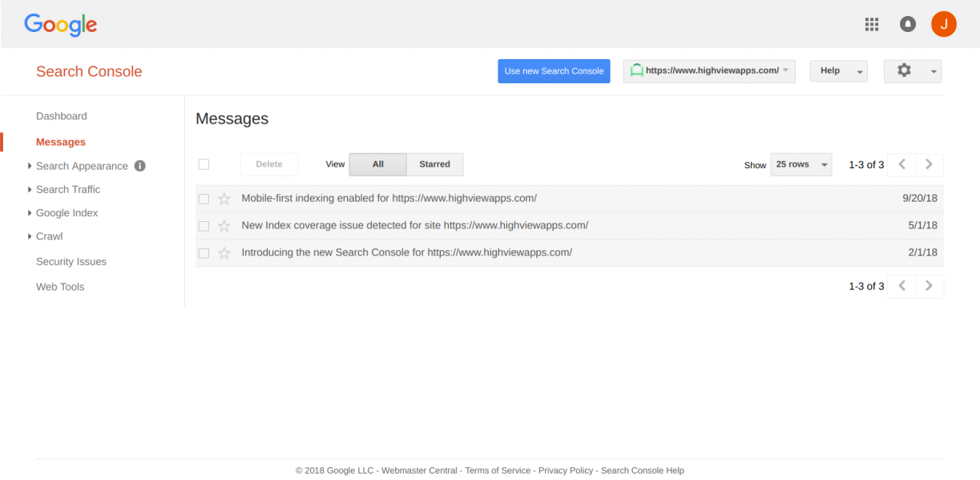This screenshot has width=980, height=480.
Task: Check the select-all messages checkbox
Action: coord(204,164)
